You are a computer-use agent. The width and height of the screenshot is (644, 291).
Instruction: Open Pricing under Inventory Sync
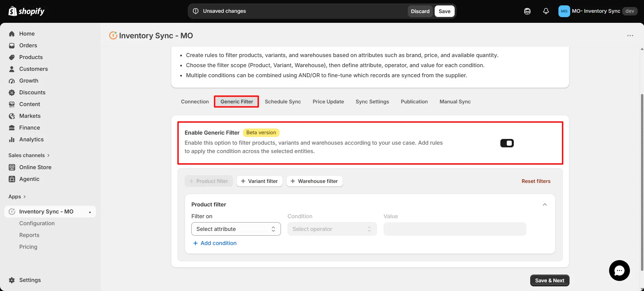pos(28,247)
